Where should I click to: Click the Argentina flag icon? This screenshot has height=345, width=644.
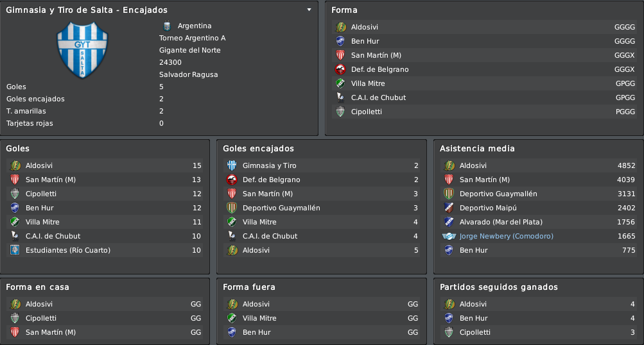167,26
